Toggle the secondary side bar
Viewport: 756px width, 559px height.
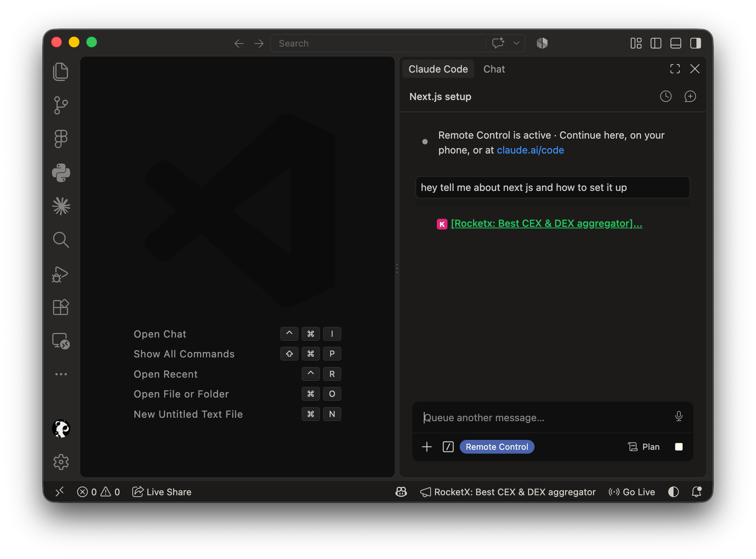coord(696,44)
